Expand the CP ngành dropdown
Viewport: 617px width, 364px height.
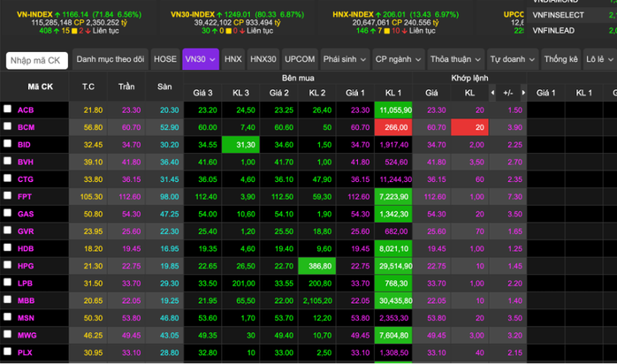(399, 59)
